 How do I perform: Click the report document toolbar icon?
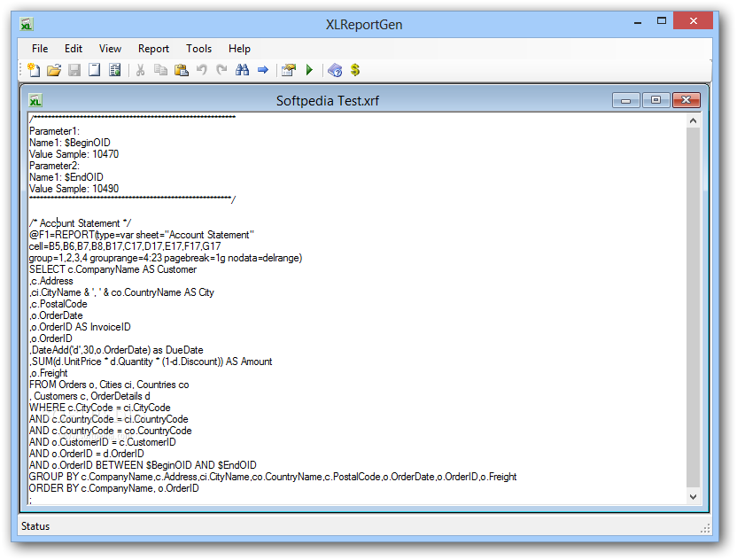[114, 70]
